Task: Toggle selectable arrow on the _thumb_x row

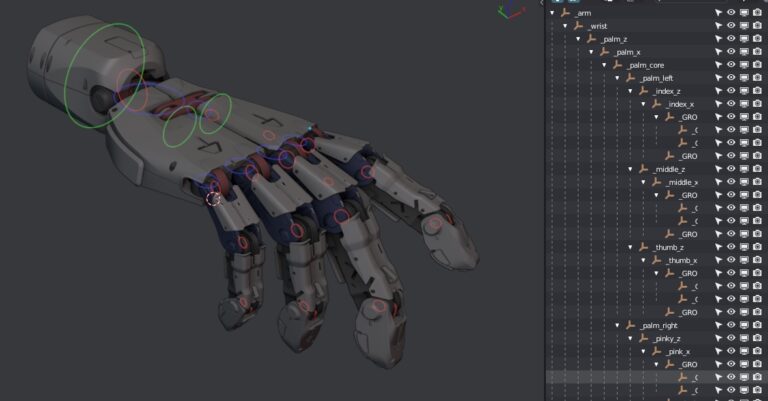Action: [719, 260]
